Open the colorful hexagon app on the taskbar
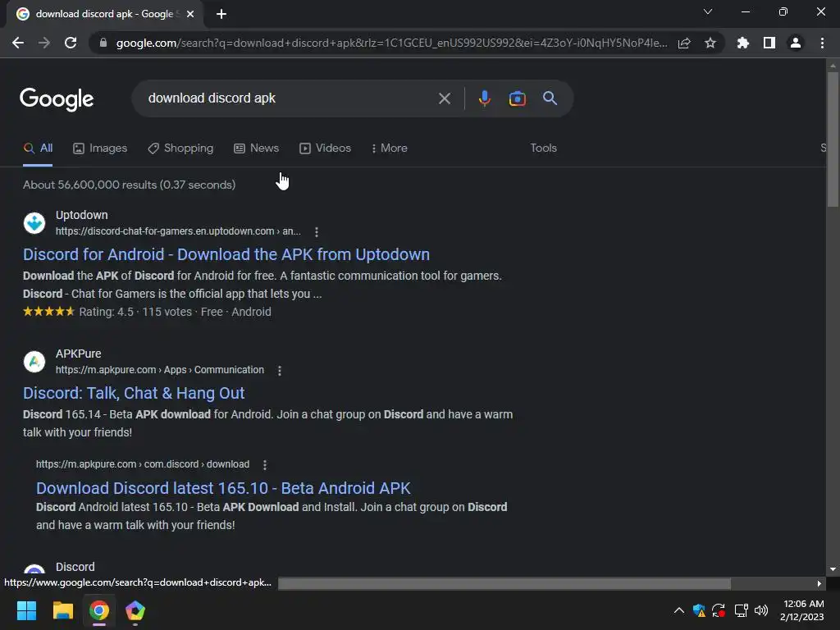This screenshot has height=630, width=840. 135,610
